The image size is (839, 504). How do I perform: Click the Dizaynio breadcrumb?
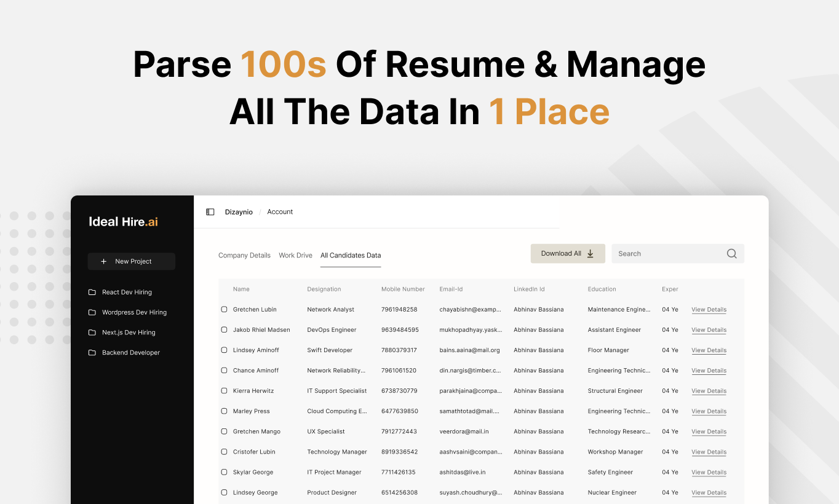[239, 212]
